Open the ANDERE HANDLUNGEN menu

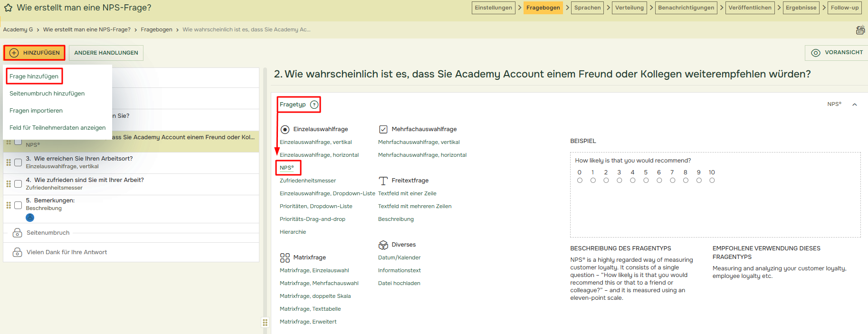pos(106,53)
